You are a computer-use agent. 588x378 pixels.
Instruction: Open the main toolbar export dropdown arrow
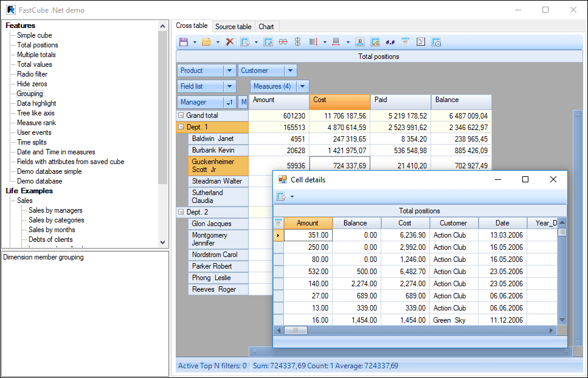256,43
